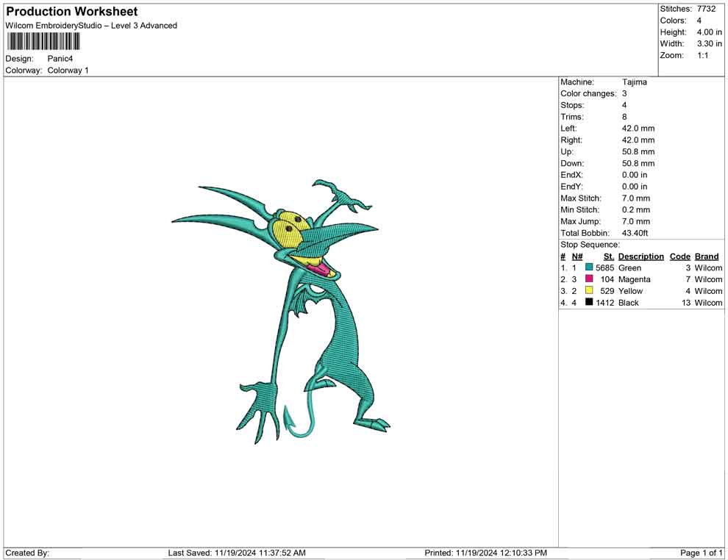Image resolution: width=728 pixels, height=560 pixels.
Task: Click the 'Code' column header
Action: pos(679,256)
